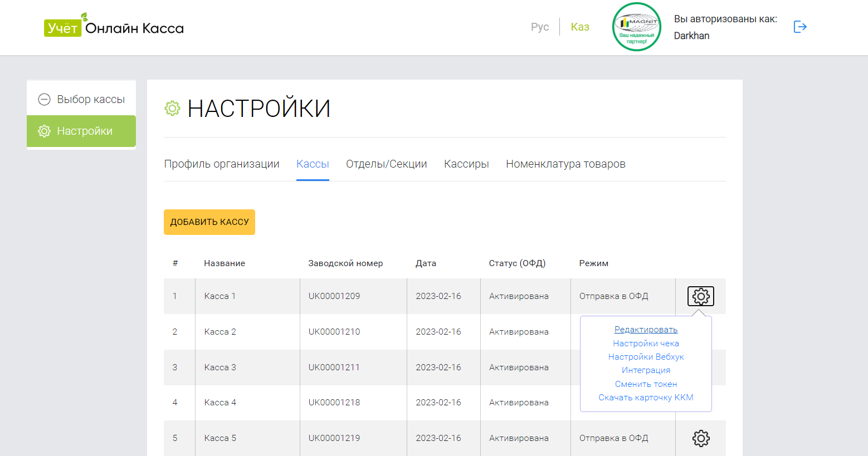Open the Кассиры tab
Viewport: 868px width, 456px height.
point(466,164)
